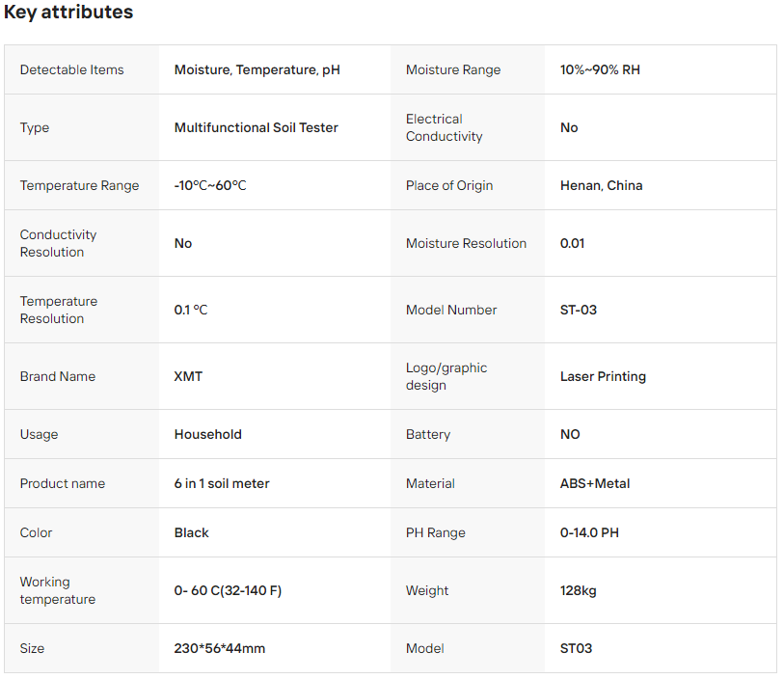Click the "0-14.0 PH" range value
Screen dimensions: 784x679
[x=589, y=532]
